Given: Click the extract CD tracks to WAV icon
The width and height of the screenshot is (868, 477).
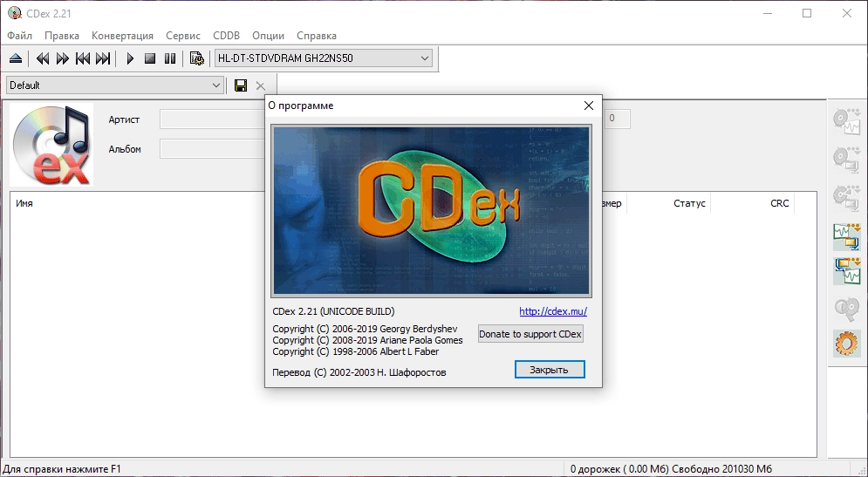Looking at the screenshot, I should [847, 120].
